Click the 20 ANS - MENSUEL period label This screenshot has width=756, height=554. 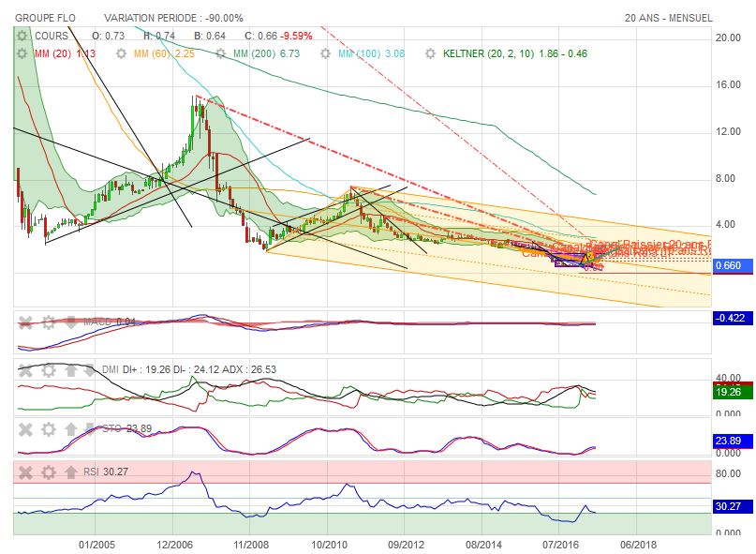coord(668,19)
